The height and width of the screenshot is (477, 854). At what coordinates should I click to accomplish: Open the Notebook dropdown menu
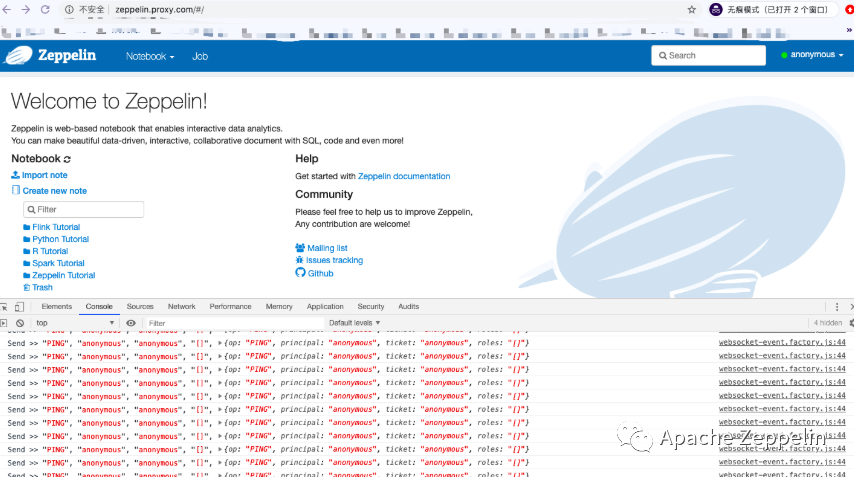(x=150, y=56)
